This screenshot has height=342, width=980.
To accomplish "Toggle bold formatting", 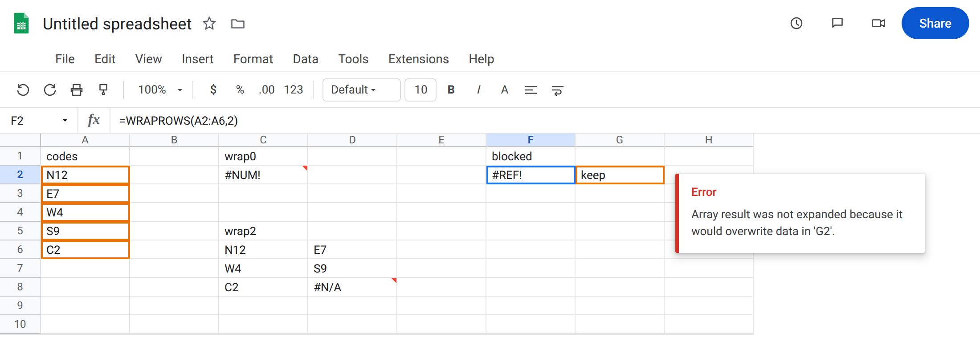I will (451, 90).
